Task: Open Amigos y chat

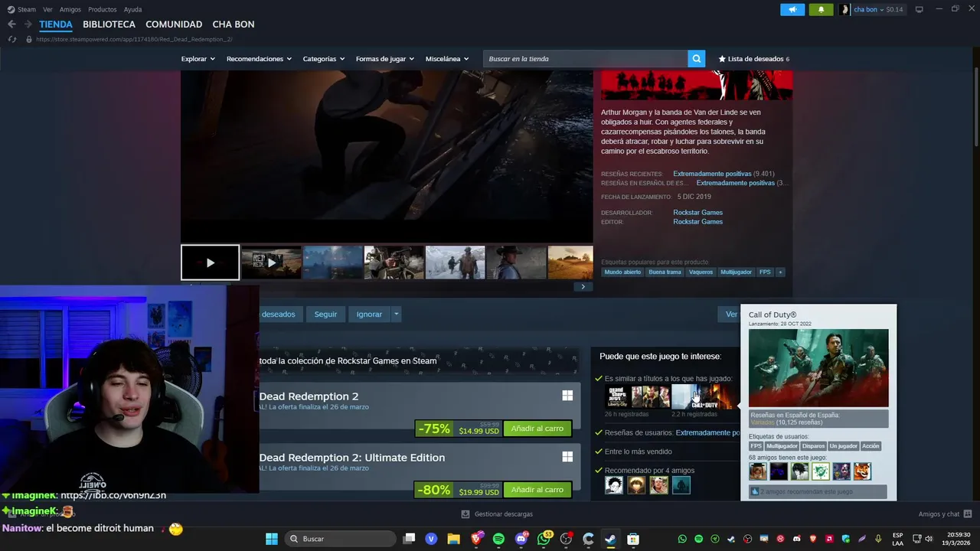Action: (x=945, y=514)
